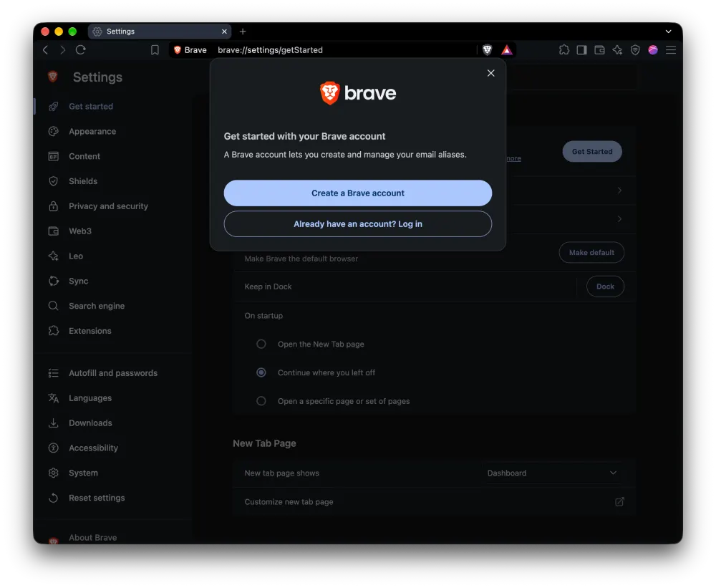Click Search engine magnifier icon in sidebar
This screenshot has width=716, height=588.
click(54, 306)
